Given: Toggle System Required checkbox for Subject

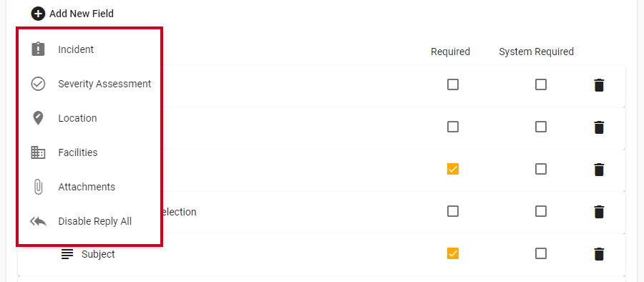Looking at the screenshot, I should pyautogui.click(x=541, y=253).
